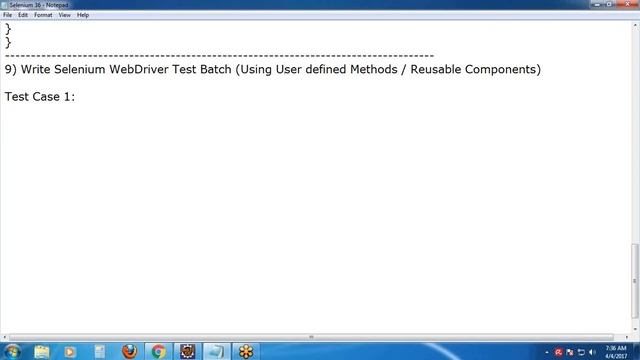Click the system clock showing 7:36 AM
The height and width of the screenshot is (360, 640).
pos(616,352)
